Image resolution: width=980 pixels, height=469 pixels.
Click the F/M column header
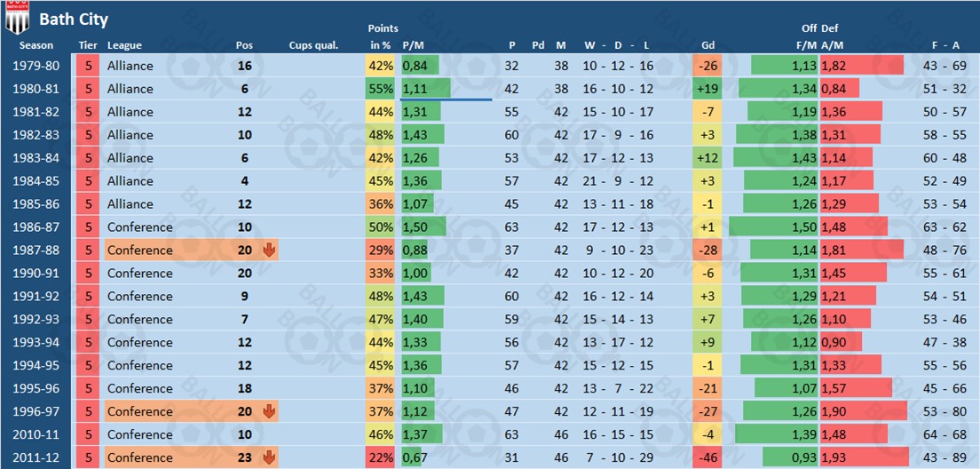click(x=806, y=45)
